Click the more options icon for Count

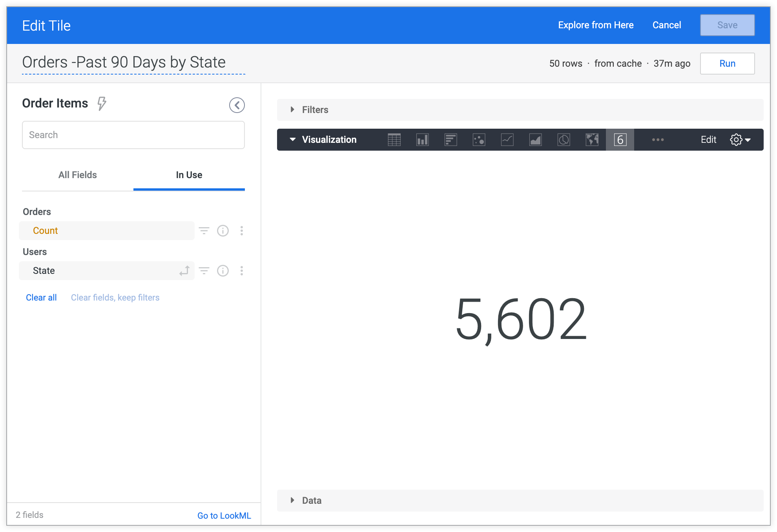click(241, 230)
